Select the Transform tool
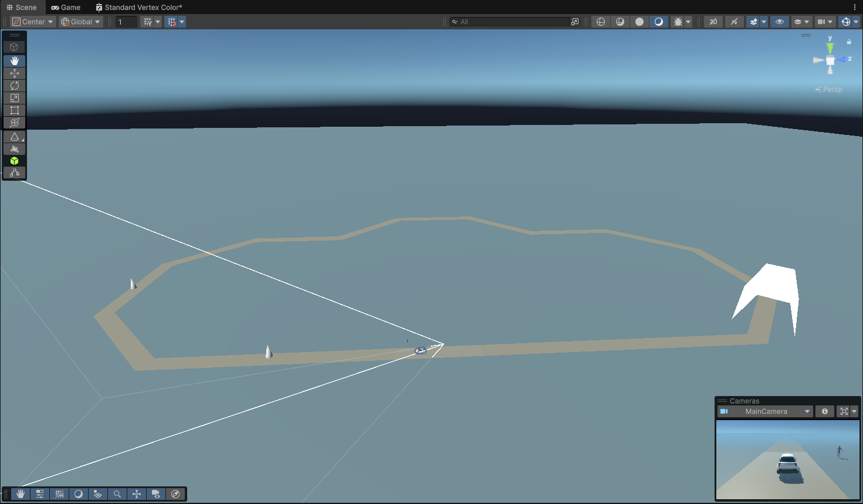 click(x=15, y=123)
